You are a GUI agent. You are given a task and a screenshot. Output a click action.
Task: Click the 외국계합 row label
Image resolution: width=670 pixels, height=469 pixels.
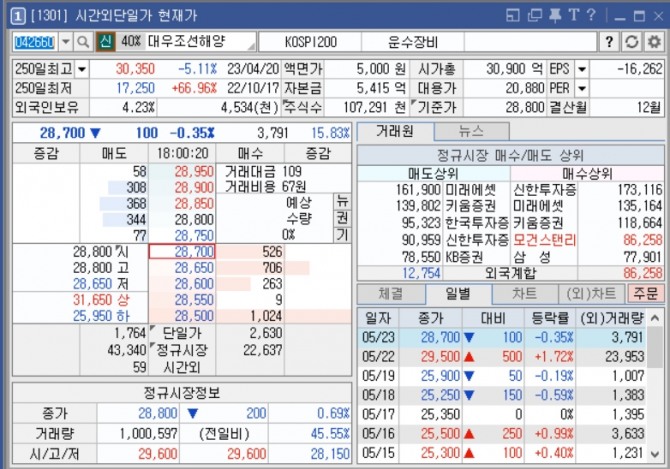pos(510,273)
